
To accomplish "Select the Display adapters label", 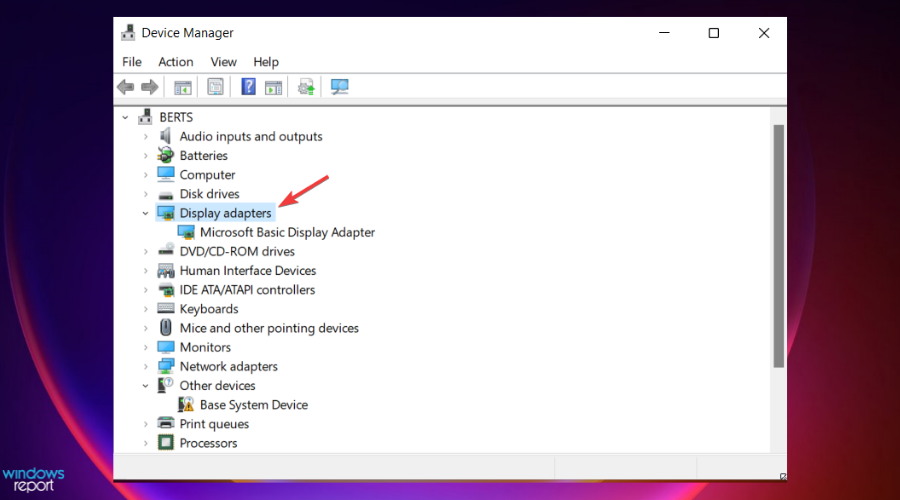I will coord(225,213).
